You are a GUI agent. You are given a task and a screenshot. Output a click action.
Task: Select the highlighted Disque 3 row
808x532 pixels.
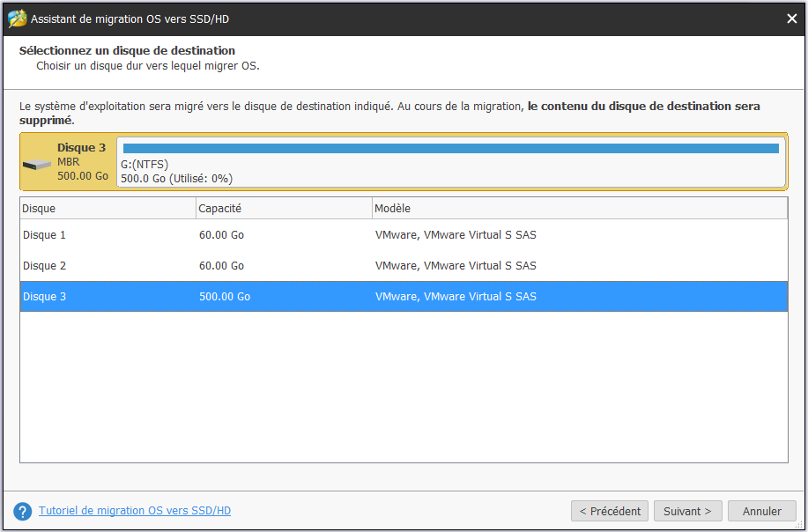click(x=44, y=297)
